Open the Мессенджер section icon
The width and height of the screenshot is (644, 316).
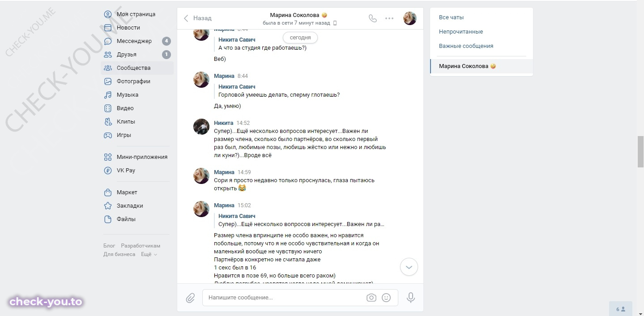pyautogui.click(x=108, y=41)
